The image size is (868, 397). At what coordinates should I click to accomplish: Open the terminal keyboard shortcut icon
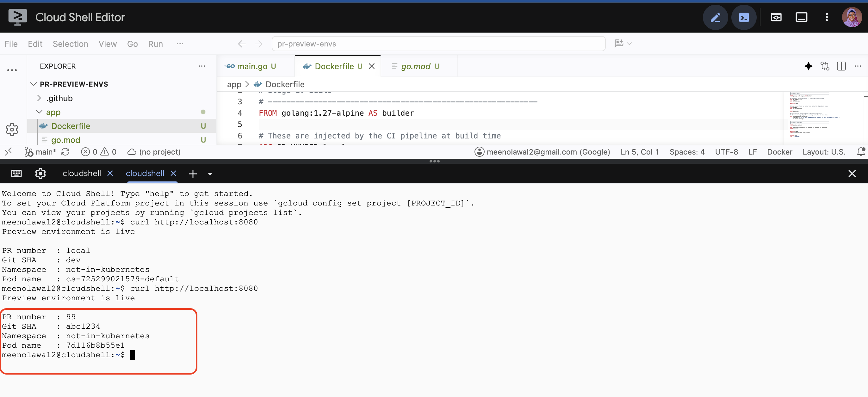(x=16, y=174)
